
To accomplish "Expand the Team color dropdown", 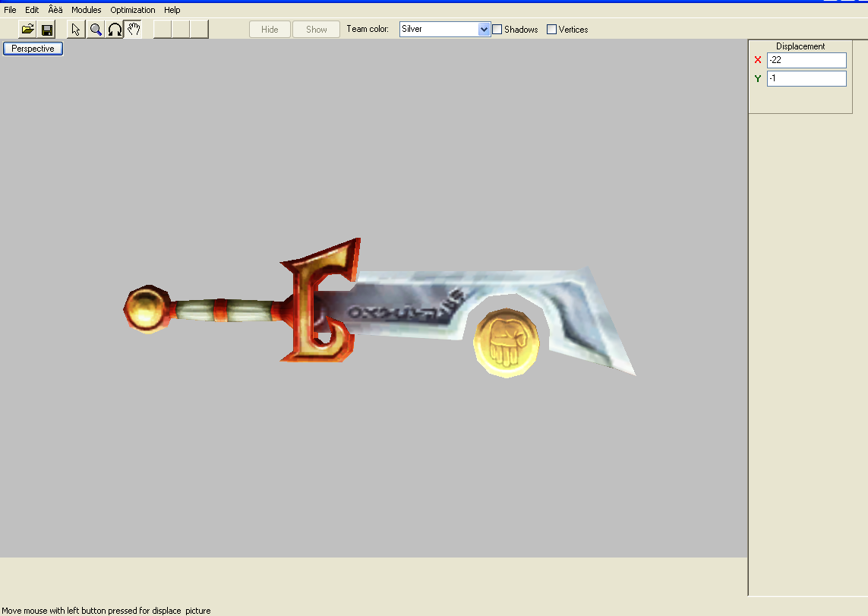I will point(484,30).
